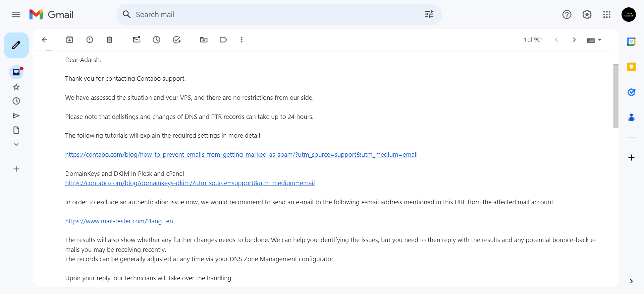Open input tools keyboard dropdown
The height and width of the screenshot is (294, 644).
[x=594, y=40]
